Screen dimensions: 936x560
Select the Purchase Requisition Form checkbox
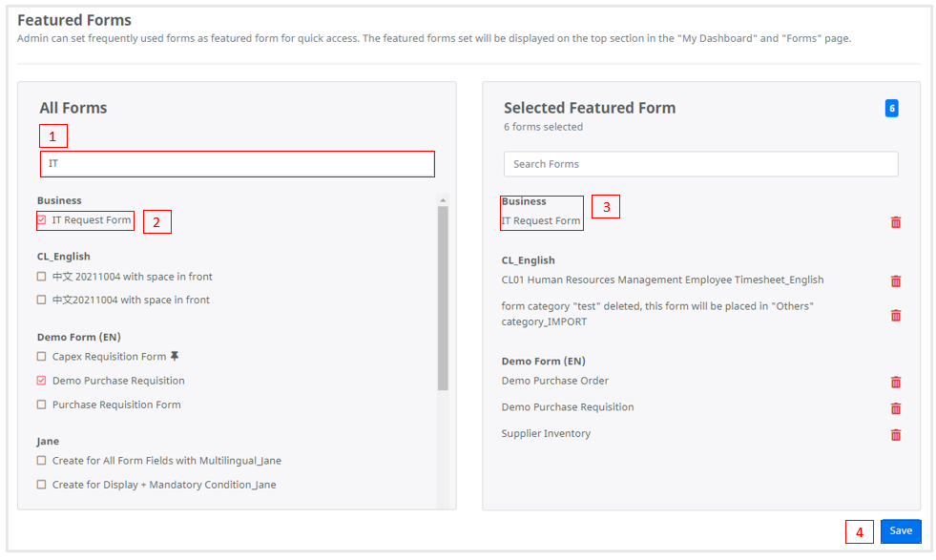(x=41, y=404)
